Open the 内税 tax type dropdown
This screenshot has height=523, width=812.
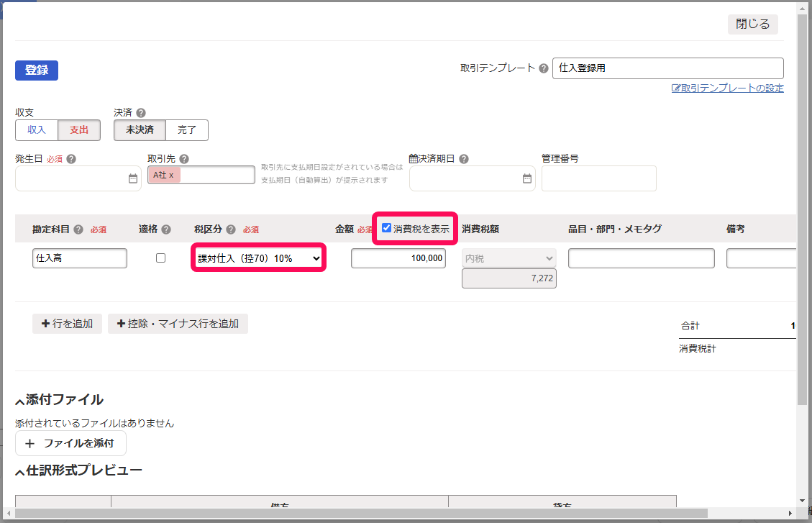point(509,258)
